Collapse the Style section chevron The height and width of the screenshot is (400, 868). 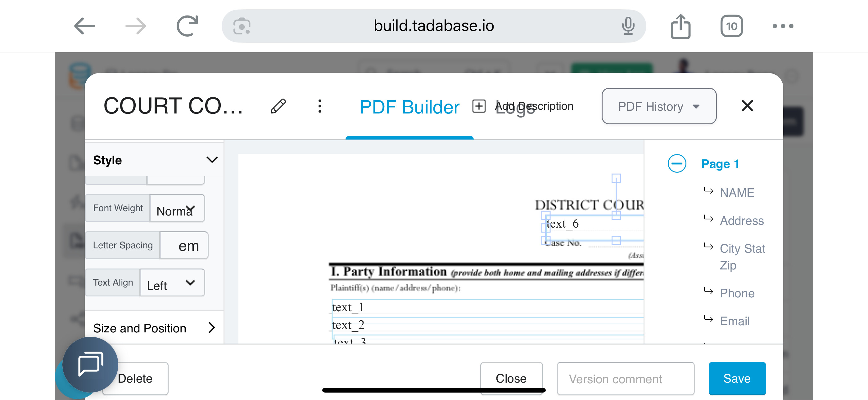(212, 160)
